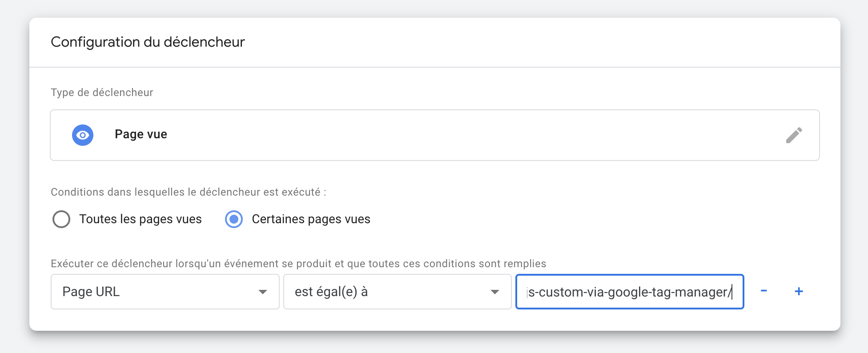Click the blue eye Page vue icon

[83, 135]
